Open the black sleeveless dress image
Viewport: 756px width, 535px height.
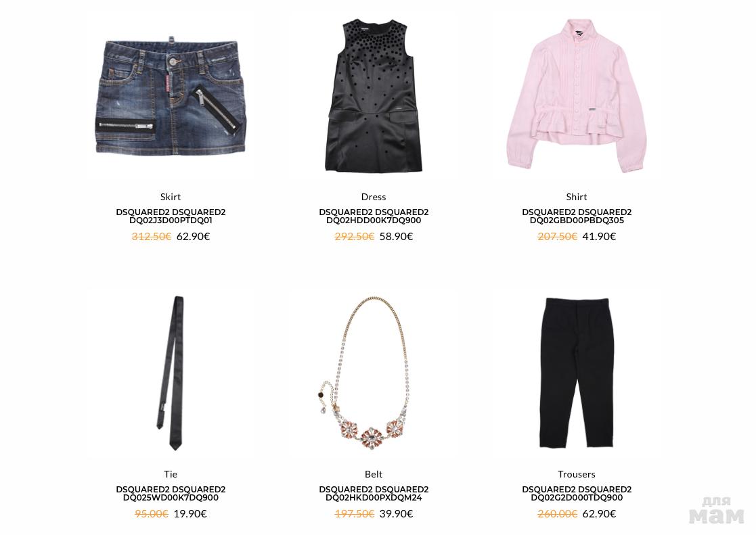click(374, 95)
